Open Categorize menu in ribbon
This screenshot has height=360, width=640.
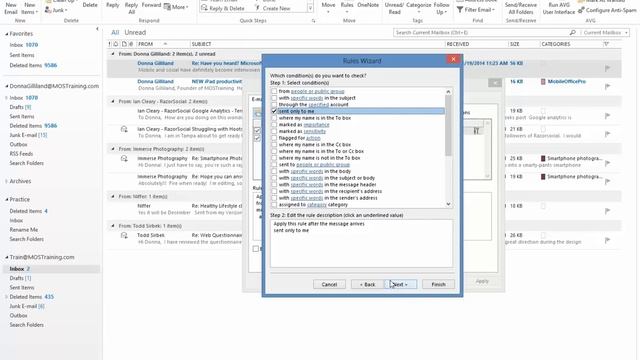pos(419,7)
